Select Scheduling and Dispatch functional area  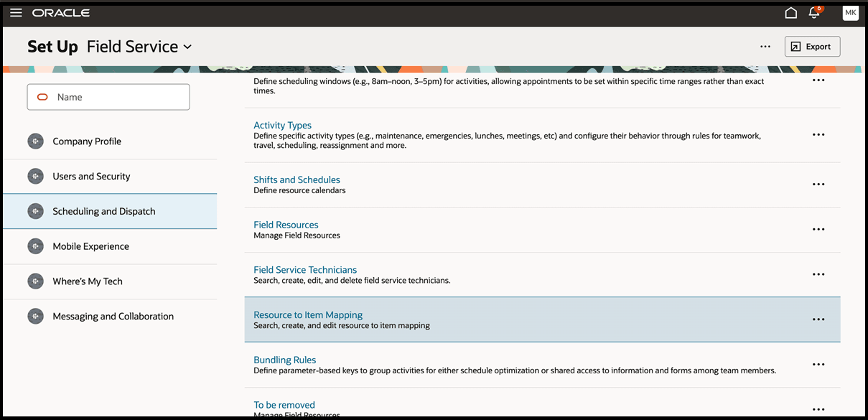click(110, 212)
